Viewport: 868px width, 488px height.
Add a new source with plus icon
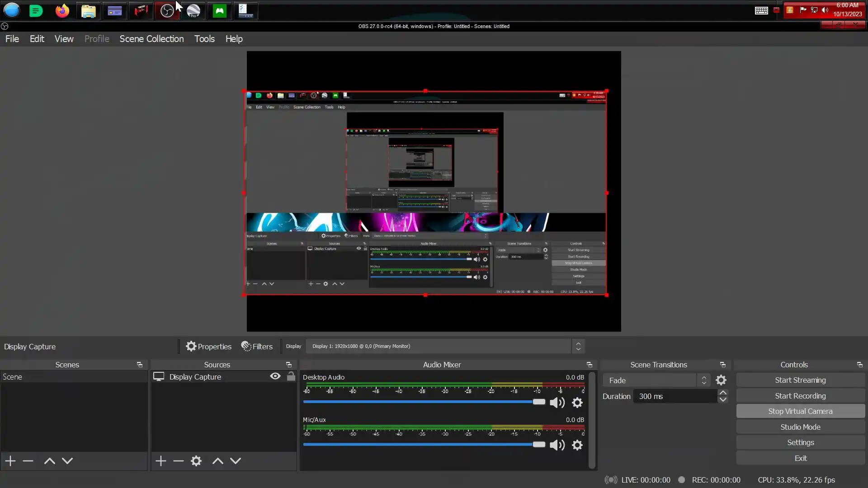coord(160,461)
